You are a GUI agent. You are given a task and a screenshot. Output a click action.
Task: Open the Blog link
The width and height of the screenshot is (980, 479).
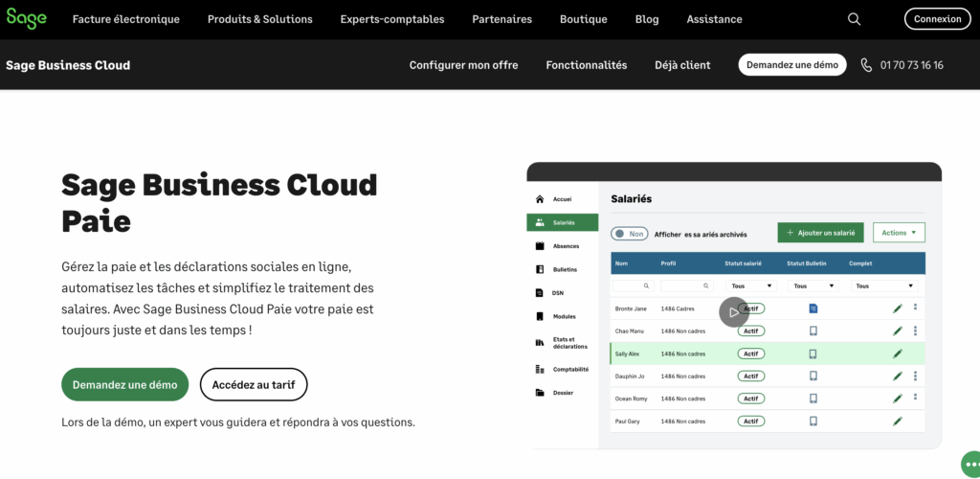647,19
